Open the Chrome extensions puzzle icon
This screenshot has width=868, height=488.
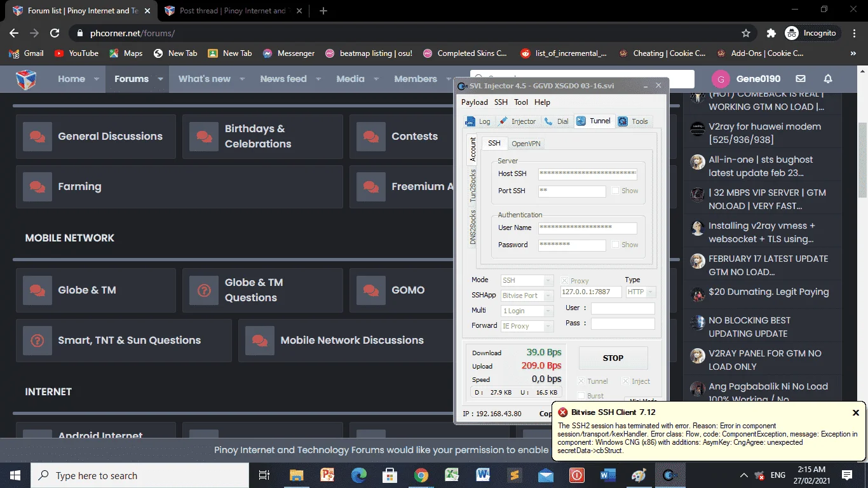pos(771,33)
